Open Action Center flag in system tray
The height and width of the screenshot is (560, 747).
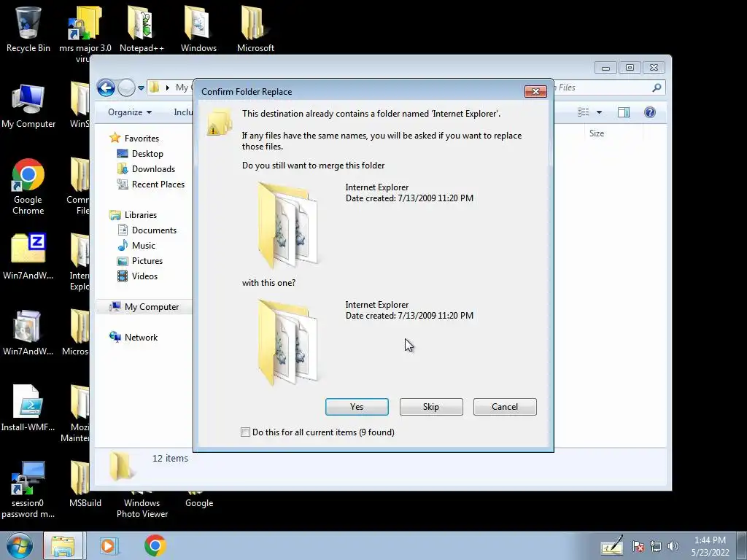(x=638, y=546)
